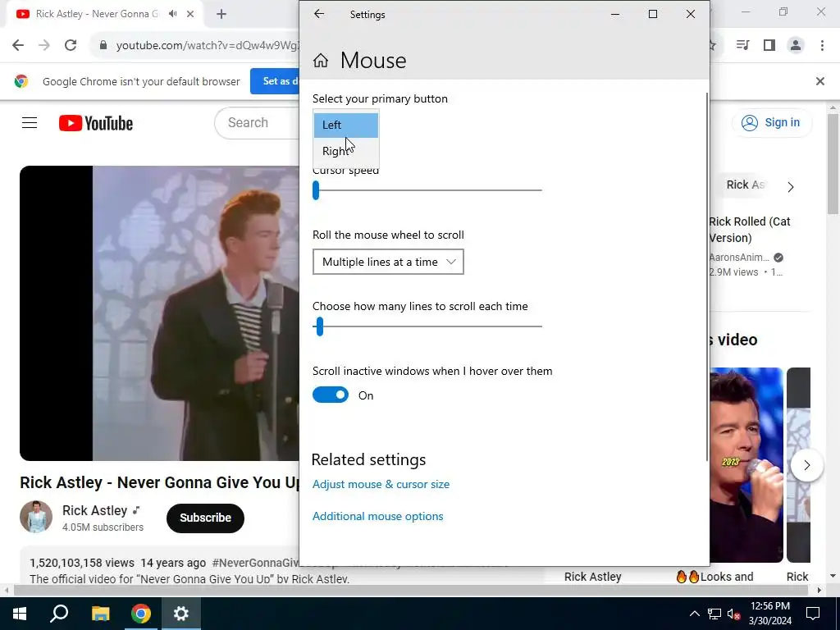Click the muted volume tray icon
840x630 pixels.
[x=734, y=614]
